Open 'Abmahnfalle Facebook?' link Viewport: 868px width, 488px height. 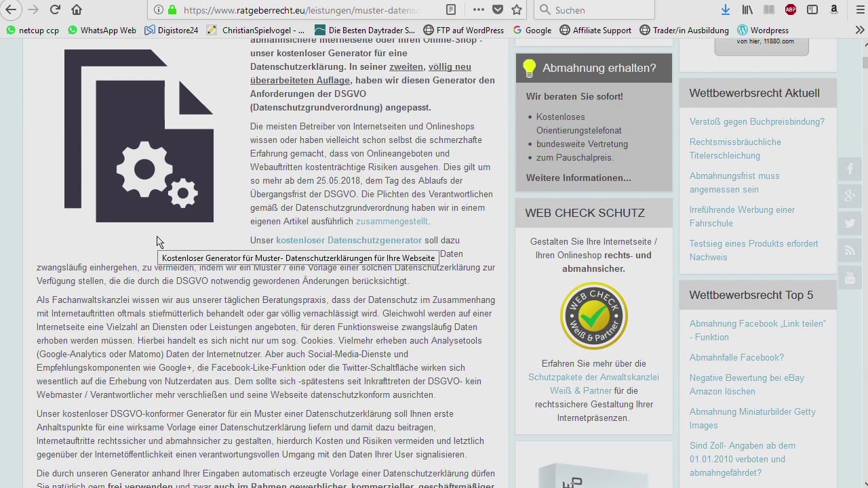pos(736,357)
